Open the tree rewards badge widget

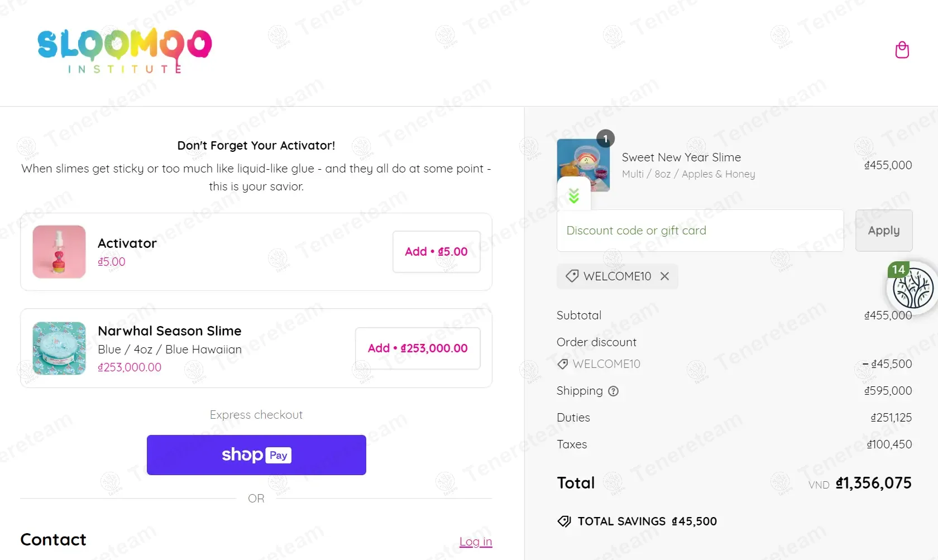pyautogui.click(x=912, y=288)
